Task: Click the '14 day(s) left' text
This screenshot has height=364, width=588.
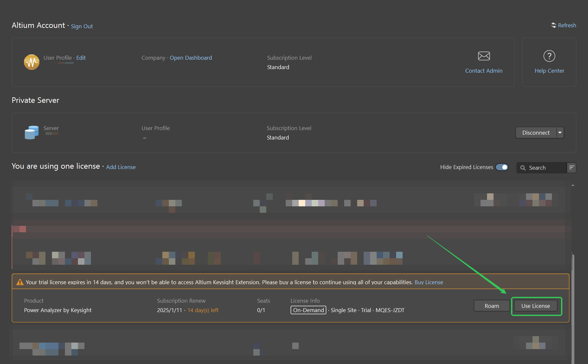Action: tap(203, 310)
